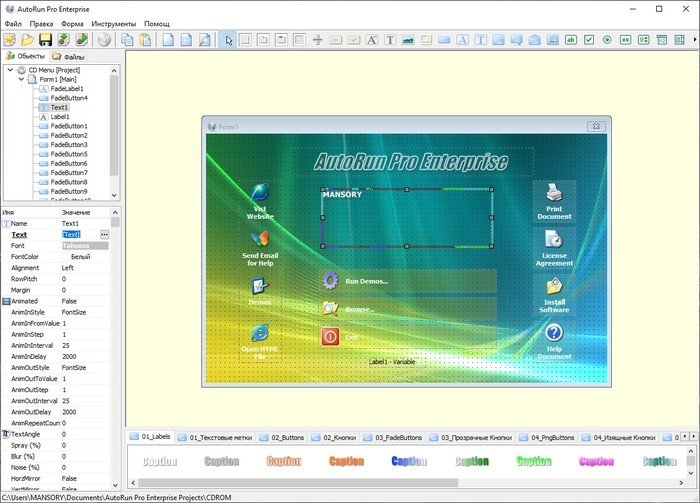Select the green 'ab' edit box tool
The height and width of the screenshot is (503, 700).
click(571, 40)
